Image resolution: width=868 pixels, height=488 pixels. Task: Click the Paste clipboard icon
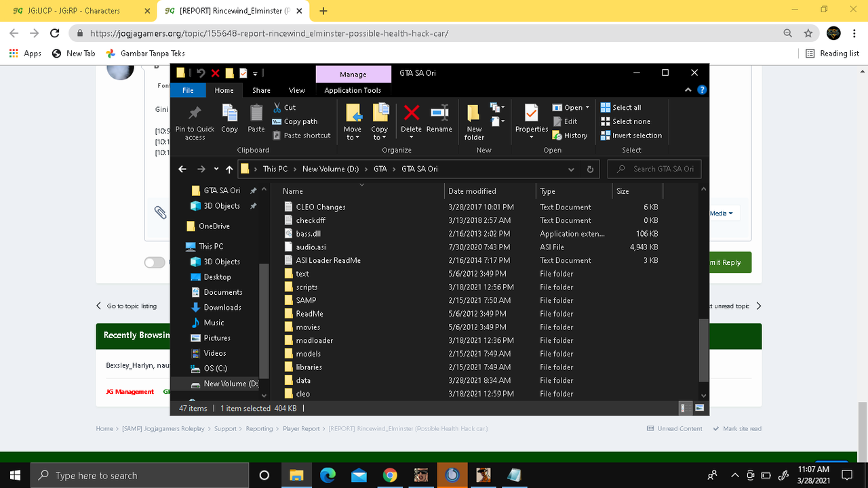(256, 119)
